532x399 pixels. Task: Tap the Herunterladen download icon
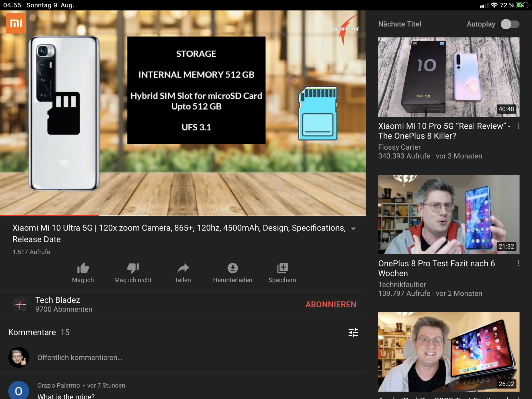pyautogui.click(x=233, y=268)
